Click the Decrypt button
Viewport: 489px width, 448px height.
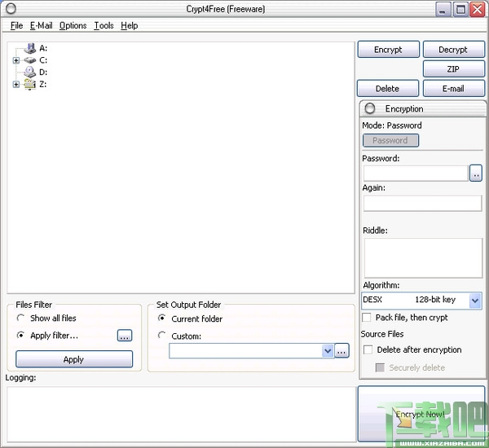coord(453,50)
